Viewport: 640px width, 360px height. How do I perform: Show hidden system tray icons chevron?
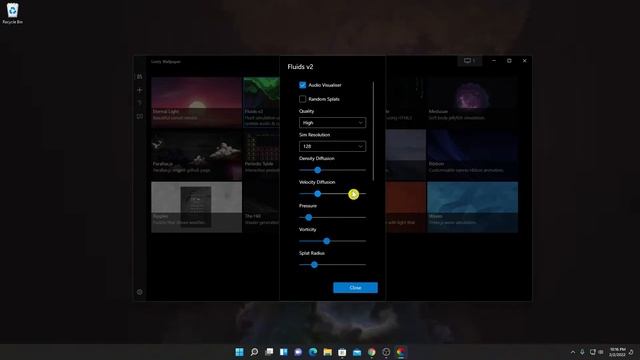[x=573, y=352]
